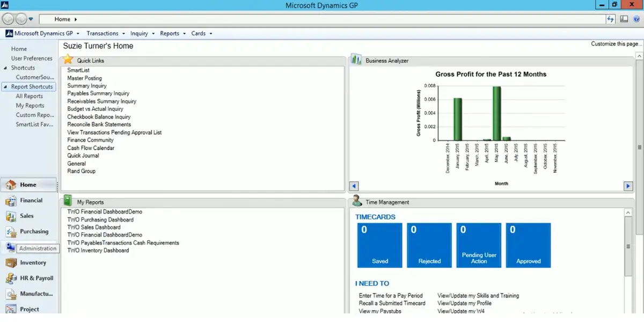Open Custom Repo... shortcut
The height and width of the screenshot is (322, 644).
(35, 115)
